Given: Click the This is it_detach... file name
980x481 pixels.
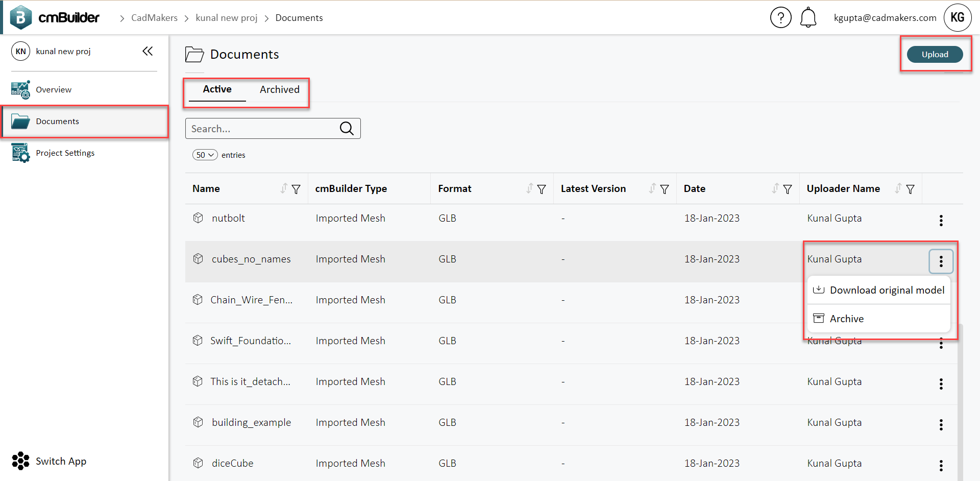Looking at the screenshot, I should pos(251,381).
